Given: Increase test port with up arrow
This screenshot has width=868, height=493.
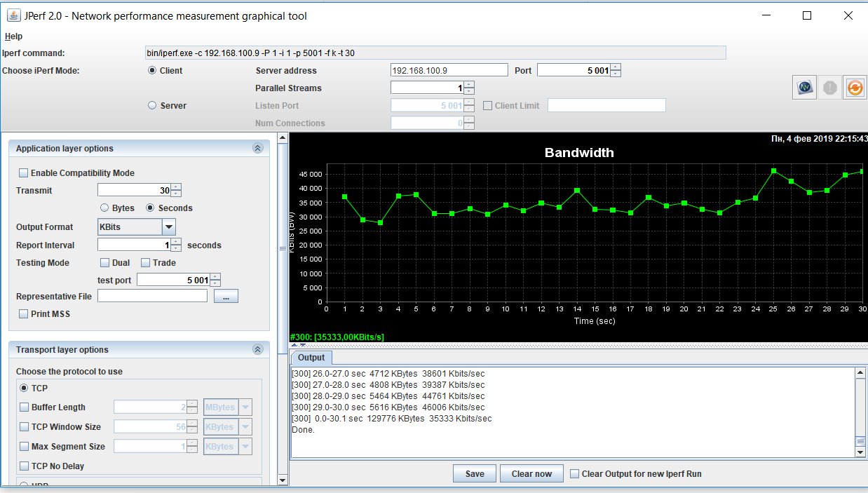Looking at the screenshot, I should click(215, 277).
